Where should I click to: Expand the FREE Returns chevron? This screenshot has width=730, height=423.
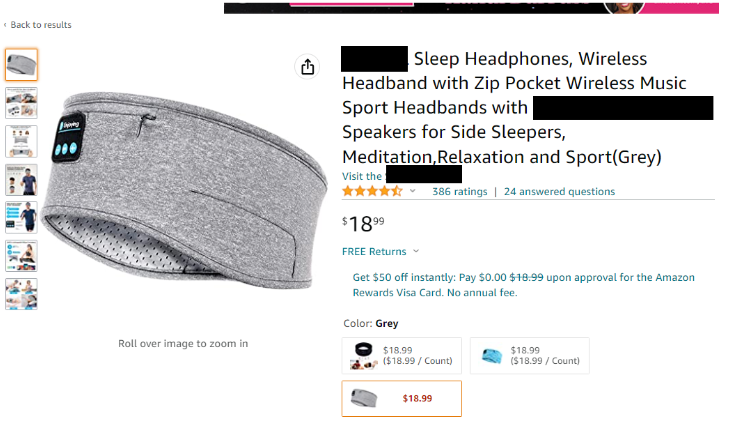tap(416, 252)
